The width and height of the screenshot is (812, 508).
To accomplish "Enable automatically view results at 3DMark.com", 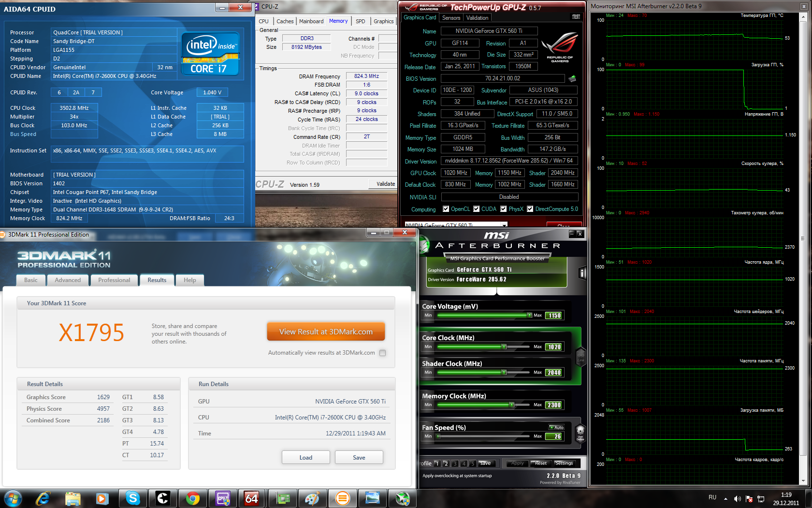I will pos(383,353).
